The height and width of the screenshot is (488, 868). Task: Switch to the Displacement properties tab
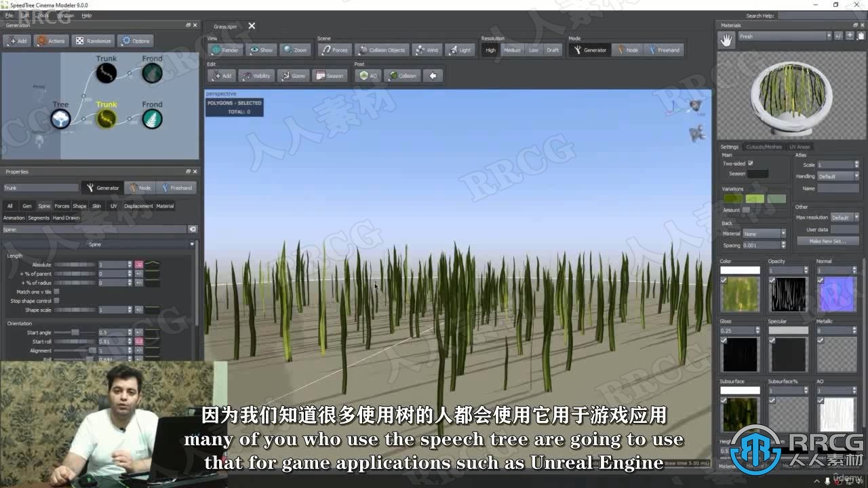pyautogui.click(x=138, y=206)
